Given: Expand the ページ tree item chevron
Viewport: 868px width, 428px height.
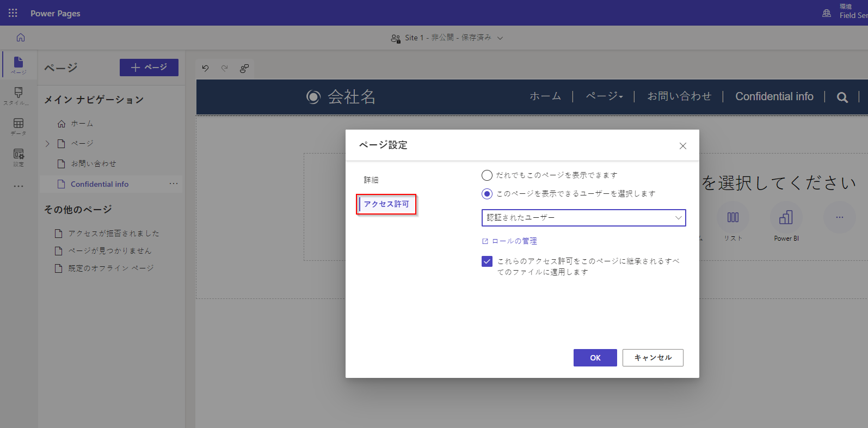Looking at the screenshot, I should pyautogui.click(x=47, y=144).
